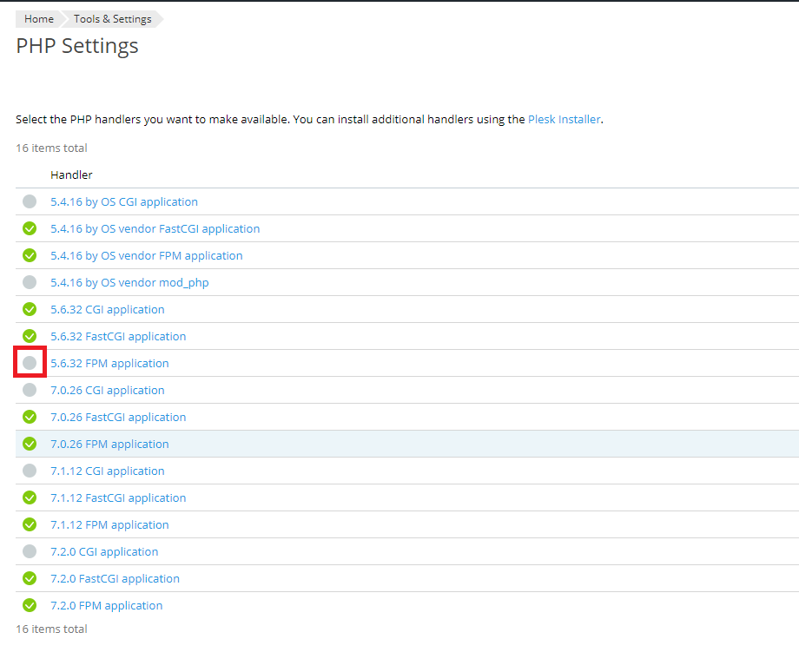The height and width of the screenshot is (672, 799).
Task: Click the Handler column header
Action: point(71,175)
